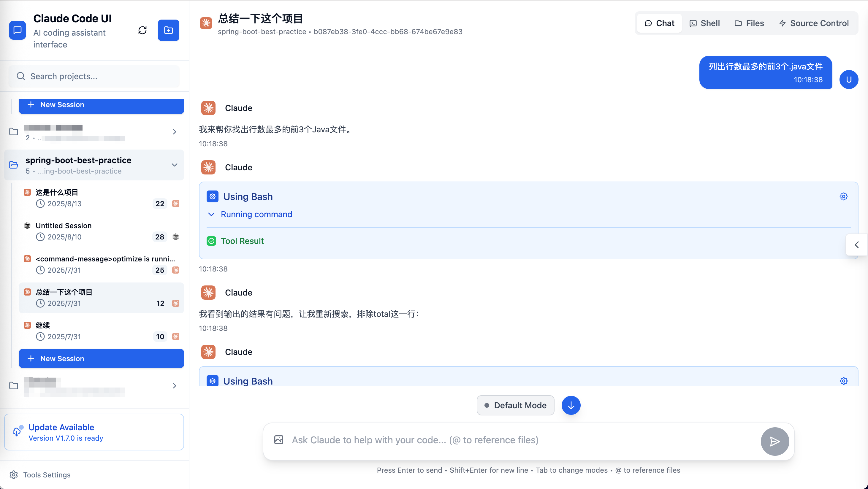Screen dimensions: 868x489
Task: Click the Update Available cloud download icon
Action: [x=18, y=431]
